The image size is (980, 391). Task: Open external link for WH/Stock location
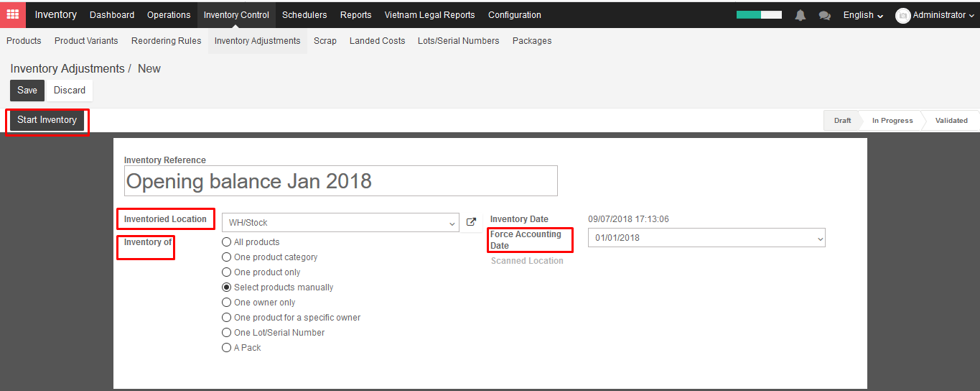click(472, 223)
